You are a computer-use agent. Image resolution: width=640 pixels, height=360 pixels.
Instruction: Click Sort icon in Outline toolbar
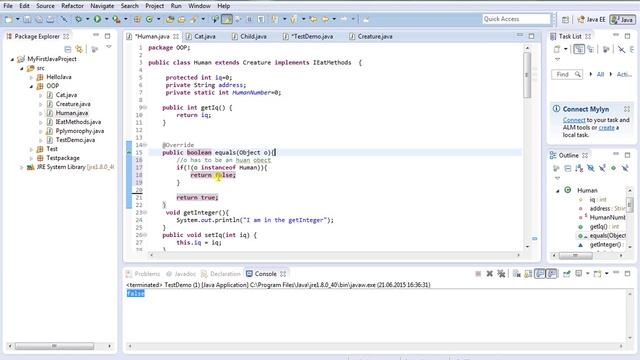pos(579,168)
